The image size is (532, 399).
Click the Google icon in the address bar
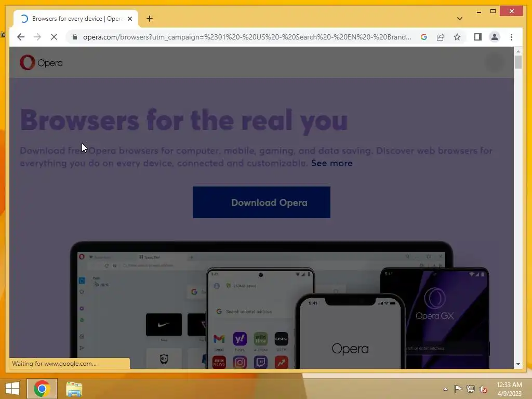click(424, 37)
